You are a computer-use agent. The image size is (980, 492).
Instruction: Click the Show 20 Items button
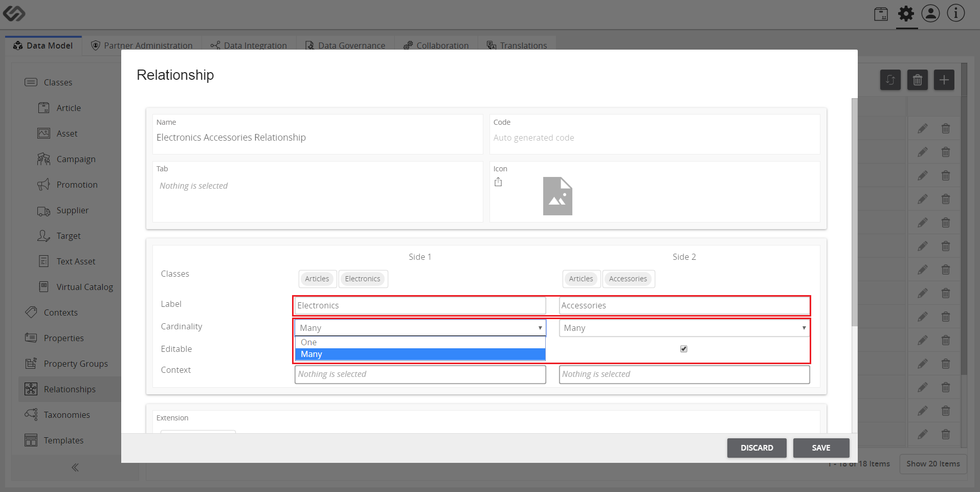coord(933,464)
